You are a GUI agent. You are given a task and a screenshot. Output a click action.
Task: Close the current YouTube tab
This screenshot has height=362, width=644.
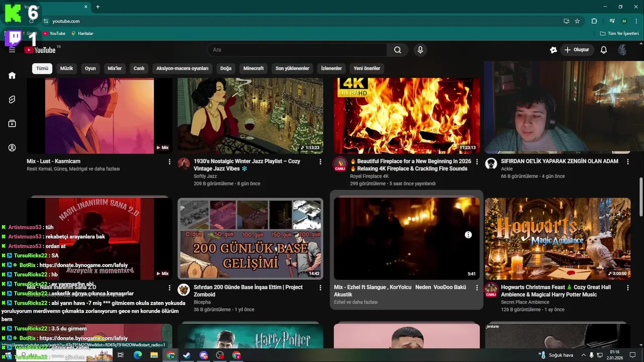86,7
